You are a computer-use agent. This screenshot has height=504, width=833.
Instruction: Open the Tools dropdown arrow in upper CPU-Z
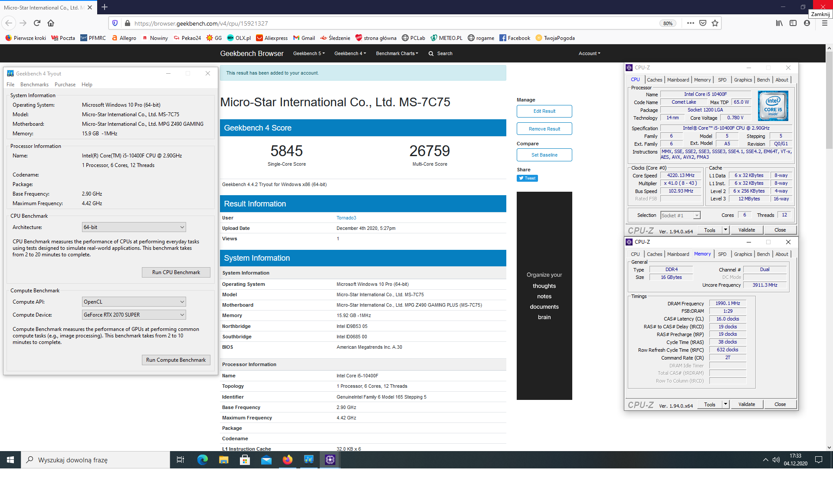(x=725, y=230)
